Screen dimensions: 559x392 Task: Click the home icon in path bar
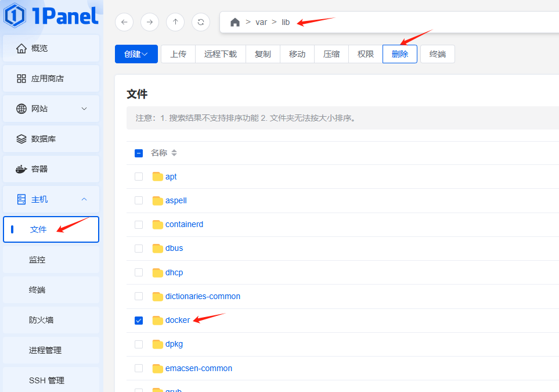(x=235, y=22)
